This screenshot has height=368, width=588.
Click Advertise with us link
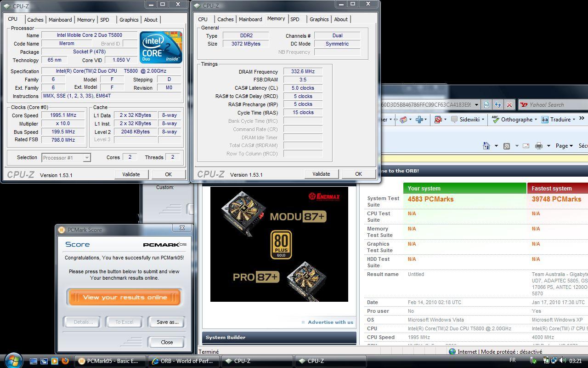click(330, 322)
